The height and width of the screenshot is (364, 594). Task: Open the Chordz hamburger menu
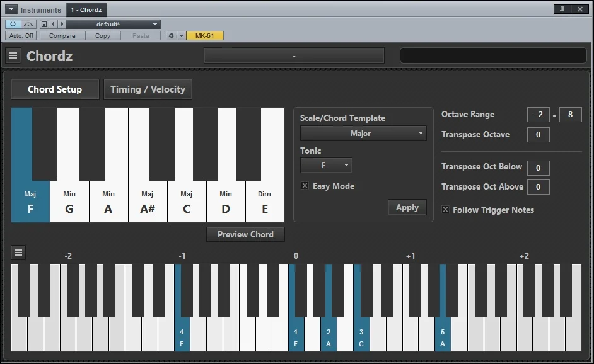[13, 56]
